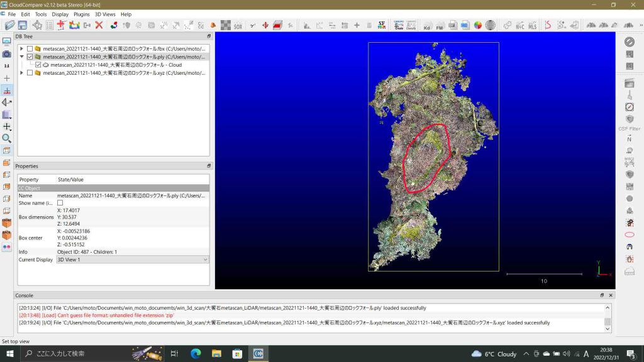
Task: Click the red X Delete icon
Action: click(x=99, y=25)
